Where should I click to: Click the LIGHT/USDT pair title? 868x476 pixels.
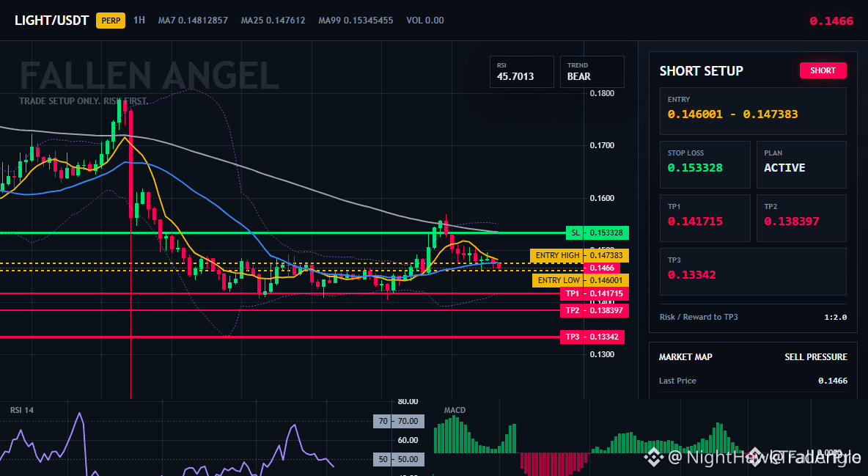point(51,21)
